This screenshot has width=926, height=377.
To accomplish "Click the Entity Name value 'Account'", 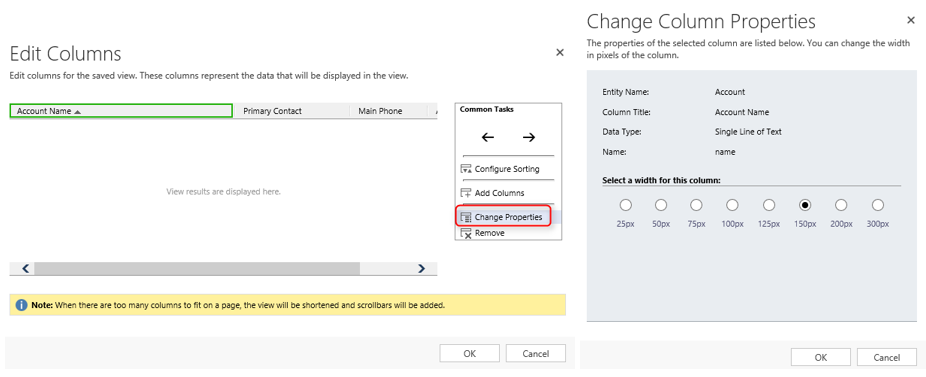I will [730, 92].
